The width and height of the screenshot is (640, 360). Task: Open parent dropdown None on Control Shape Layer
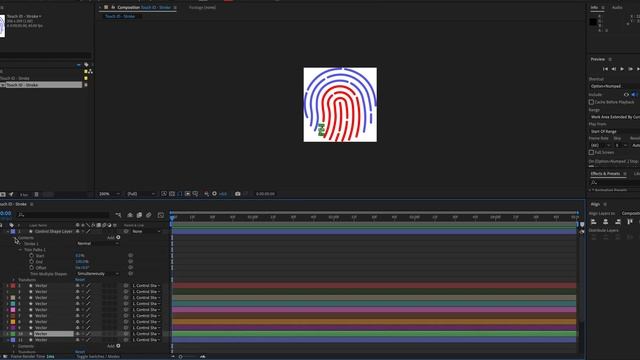(x=146, y=231)
